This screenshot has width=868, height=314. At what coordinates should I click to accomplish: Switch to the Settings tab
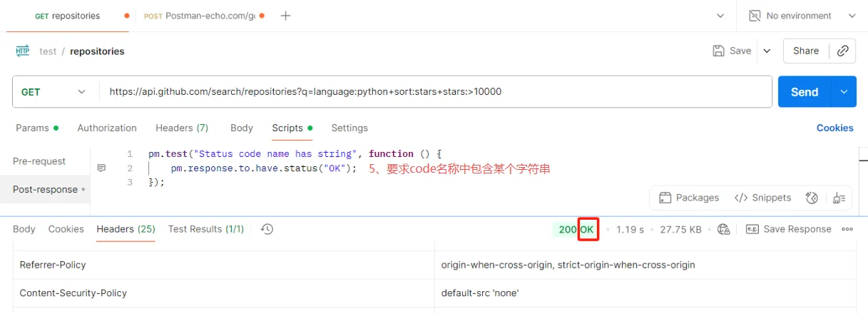[349, 128]
